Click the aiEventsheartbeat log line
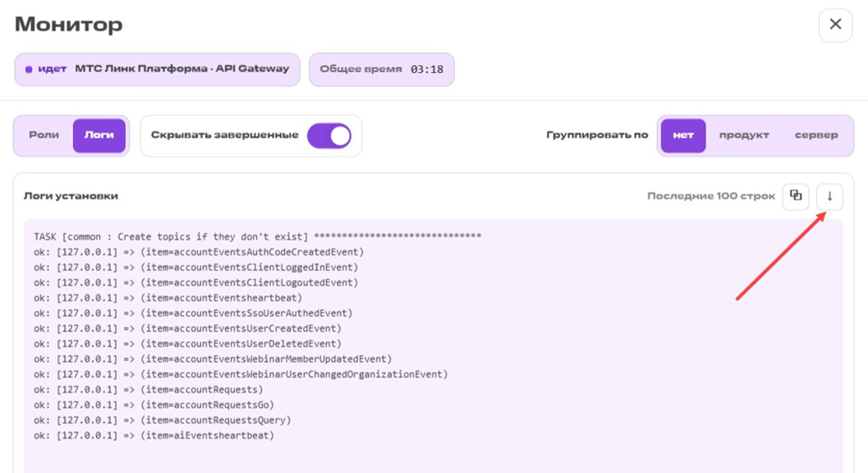The width and height of the screenshot is (868, 473). (x=154, y=435)
